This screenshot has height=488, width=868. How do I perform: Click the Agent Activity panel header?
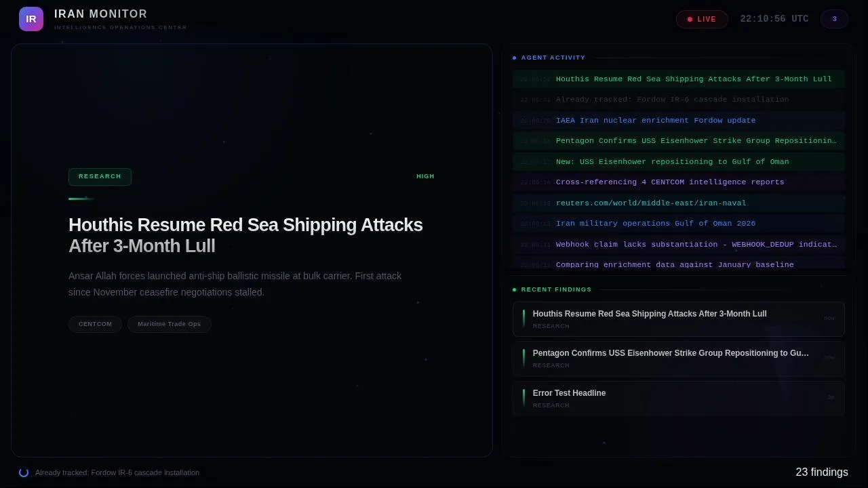click(553, 58)
